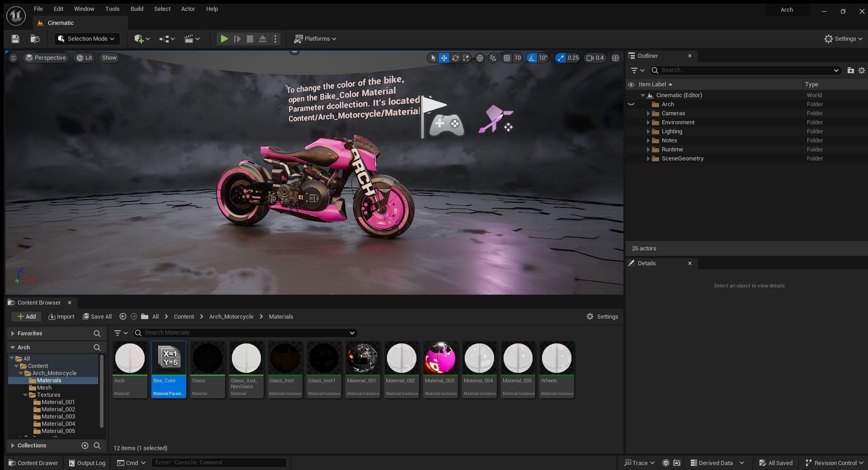This screenshot has height=470, width=868.
Task: Click the Eject from player button
Action: [x=262, y=39]
